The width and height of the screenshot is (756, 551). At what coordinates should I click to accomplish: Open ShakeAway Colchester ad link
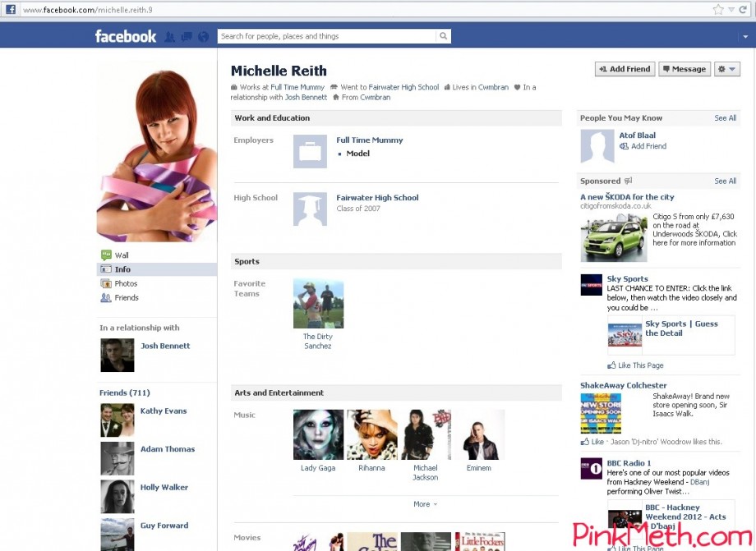(x=624, y=385)
